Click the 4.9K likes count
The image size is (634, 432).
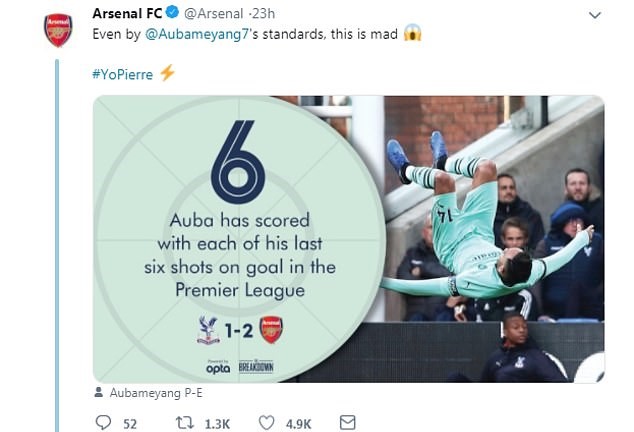(x=298, y=423)
